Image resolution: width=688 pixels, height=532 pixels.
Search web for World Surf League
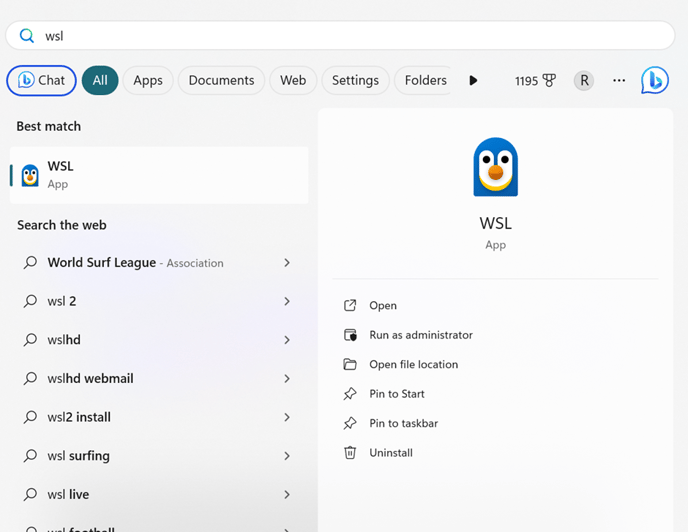136,262
